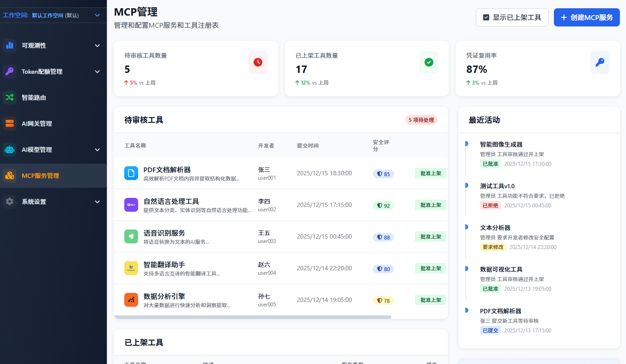The height and width of the screenshot is (364, 626).
Task: Click the 78 security score badge
Action: click(383, 301)
